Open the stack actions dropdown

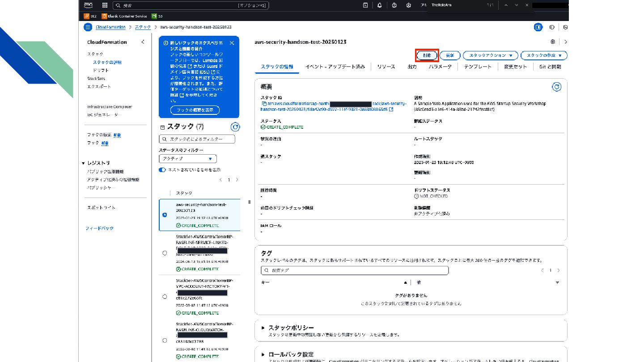[x=490, y=55]
